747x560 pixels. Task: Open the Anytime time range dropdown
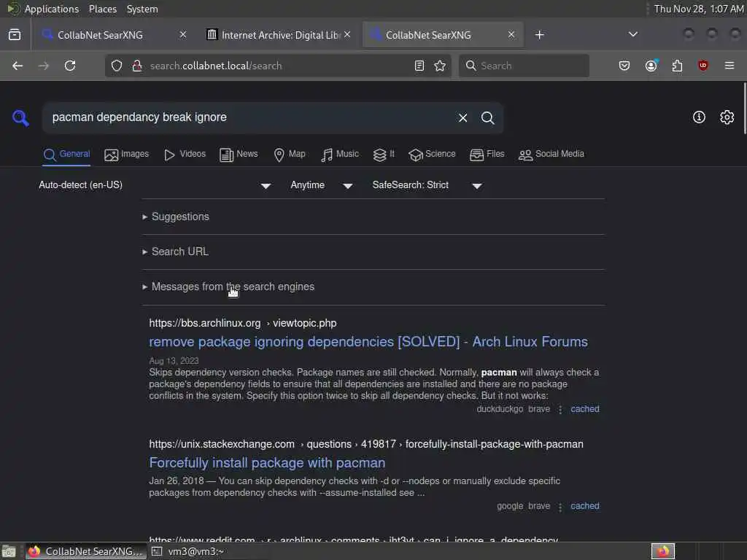(x=322, y=185)
